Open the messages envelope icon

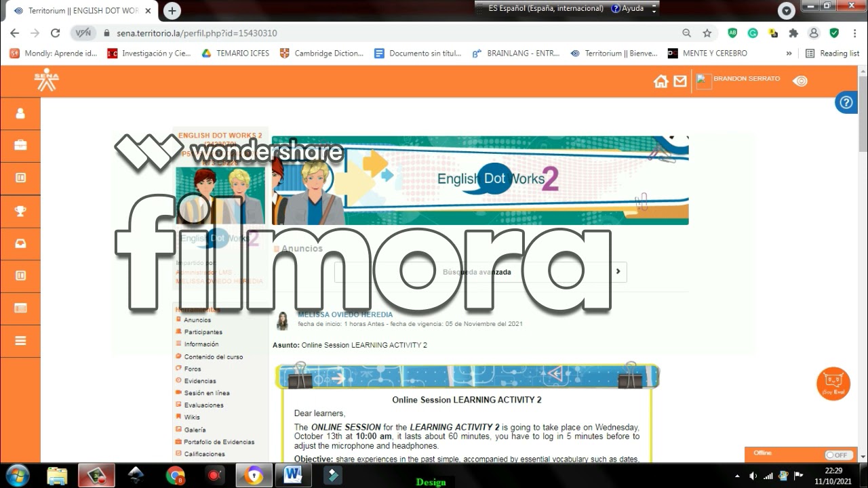pyautogui.click(x=679, y=81)
